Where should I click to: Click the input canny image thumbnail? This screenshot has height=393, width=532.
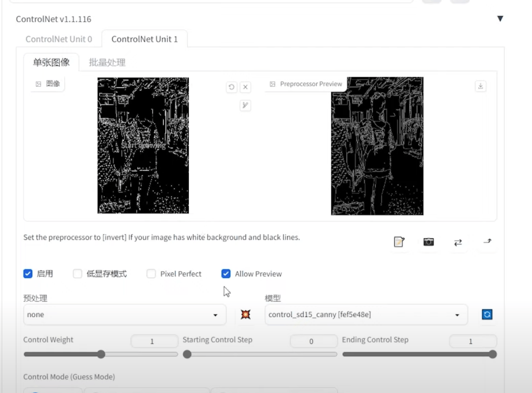point(143,145)
